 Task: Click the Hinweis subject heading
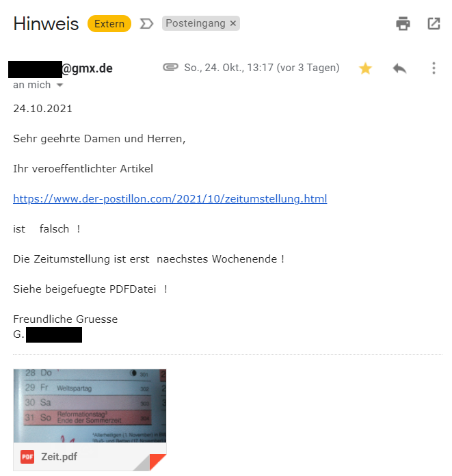click(46, 24)
